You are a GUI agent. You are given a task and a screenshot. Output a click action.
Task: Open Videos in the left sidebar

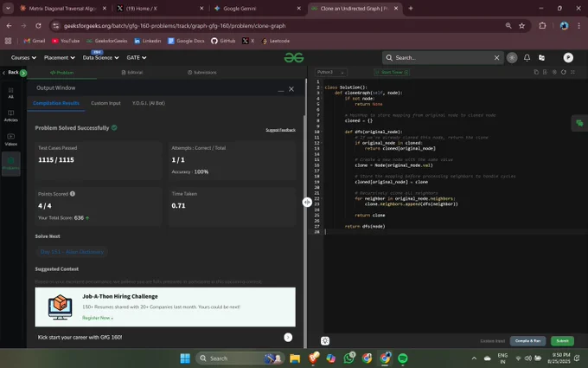(x=11, y=139)
